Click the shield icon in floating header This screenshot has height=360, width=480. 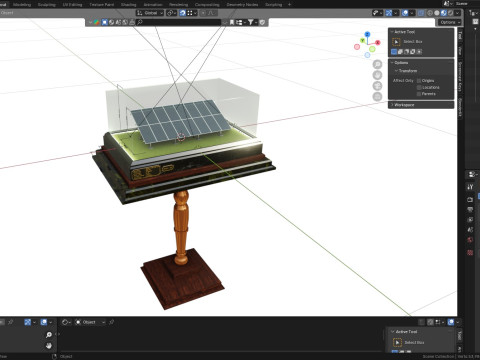[262, 22]
